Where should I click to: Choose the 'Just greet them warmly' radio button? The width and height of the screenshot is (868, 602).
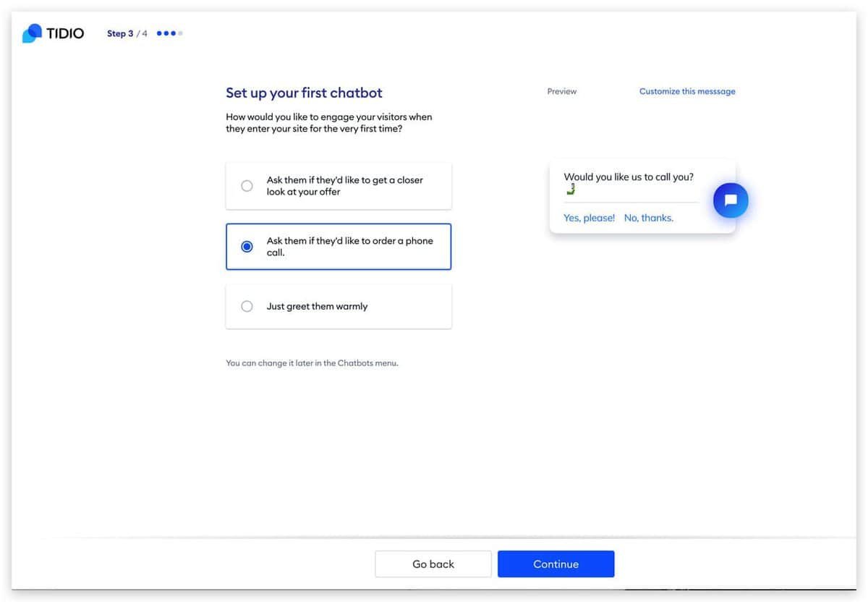point(247,306)
